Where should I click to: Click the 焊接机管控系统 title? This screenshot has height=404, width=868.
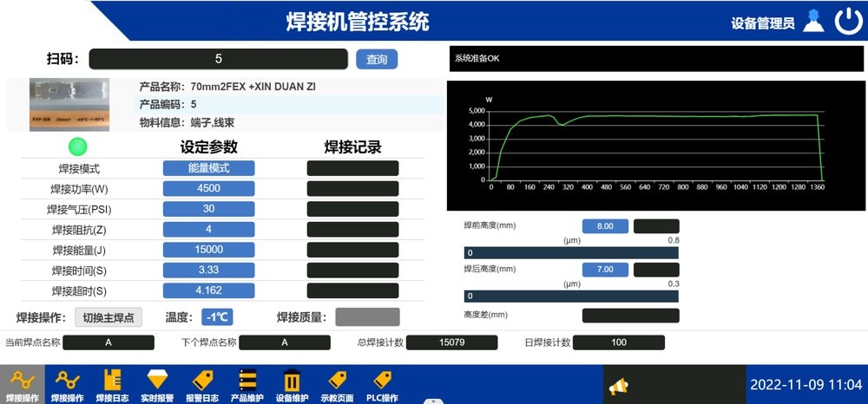coord(358,22)
